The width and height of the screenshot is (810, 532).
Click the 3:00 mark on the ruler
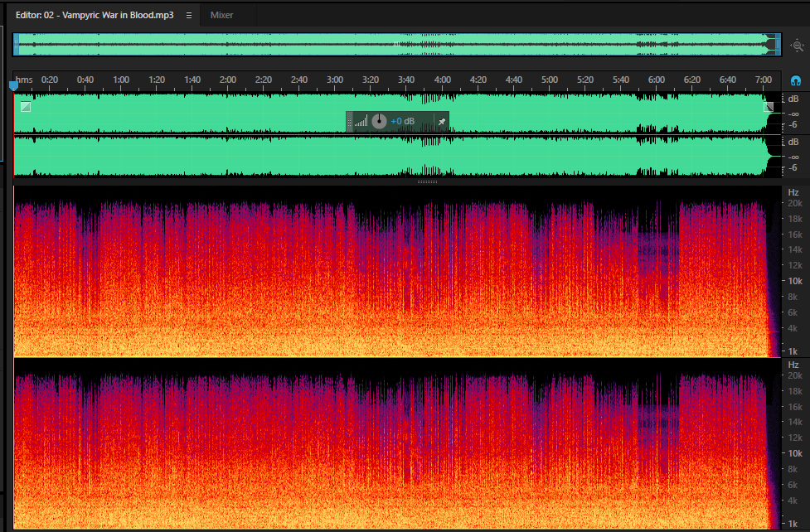[x=335, y=80]
